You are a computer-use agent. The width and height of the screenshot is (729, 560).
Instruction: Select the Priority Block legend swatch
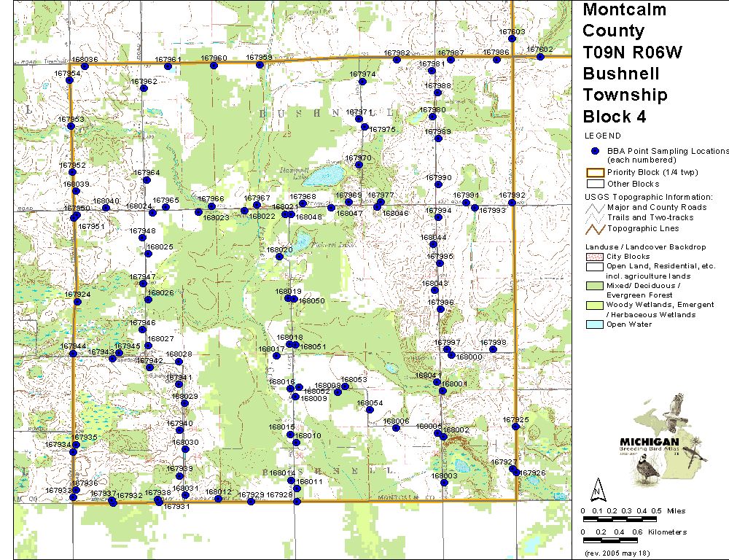coord(595,172)
